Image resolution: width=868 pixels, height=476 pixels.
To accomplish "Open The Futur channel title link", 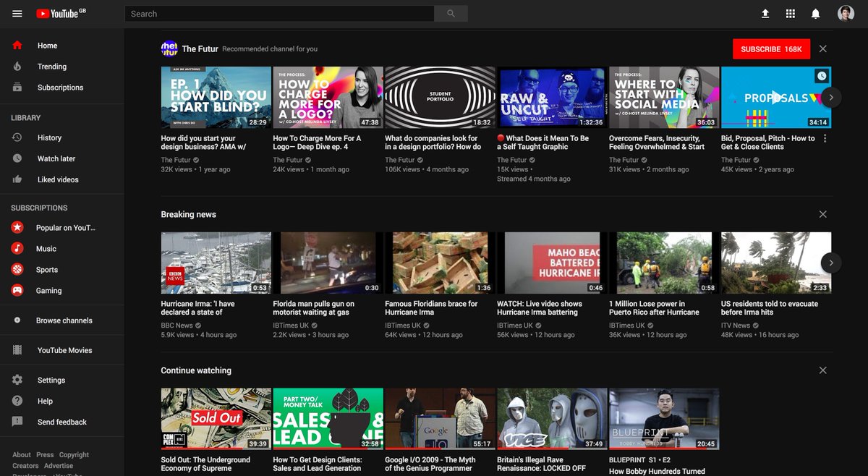I will [x=200, y=49].
